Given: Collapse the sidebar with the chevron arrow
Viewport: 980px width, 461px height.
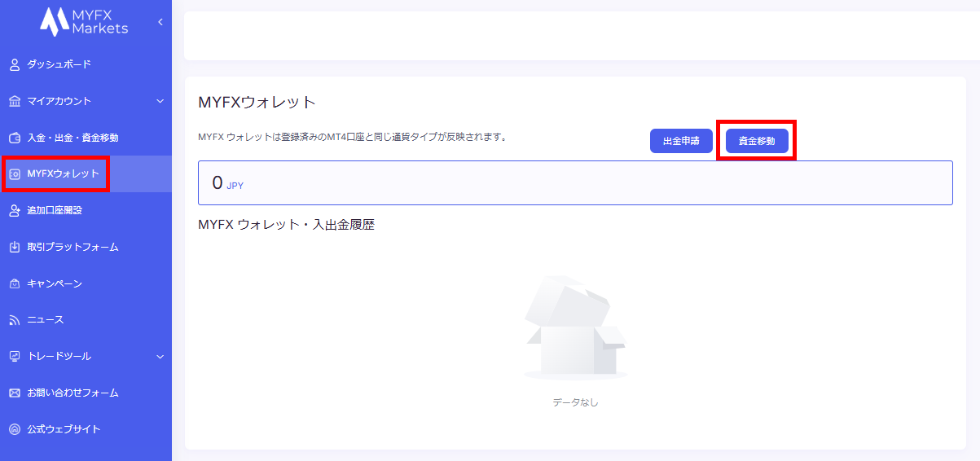Looking at the screenshot, I should point(160,22).
